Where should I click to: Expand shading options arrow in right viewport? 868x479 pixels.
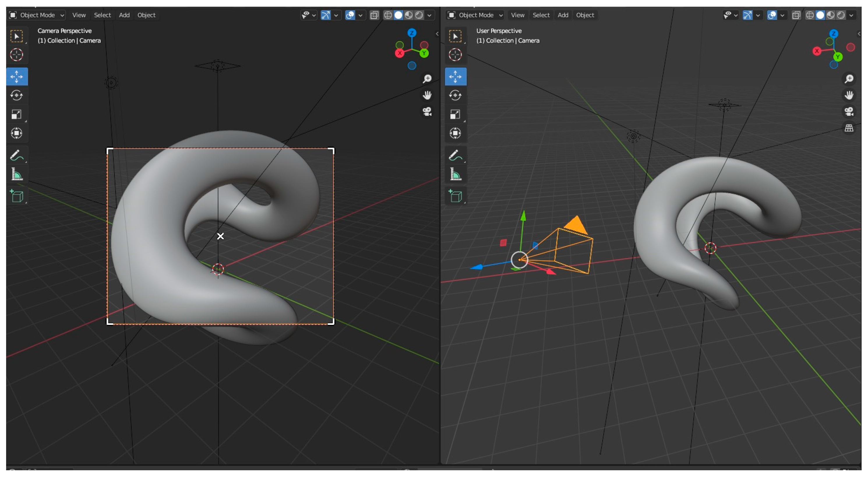tap(851, 15)
